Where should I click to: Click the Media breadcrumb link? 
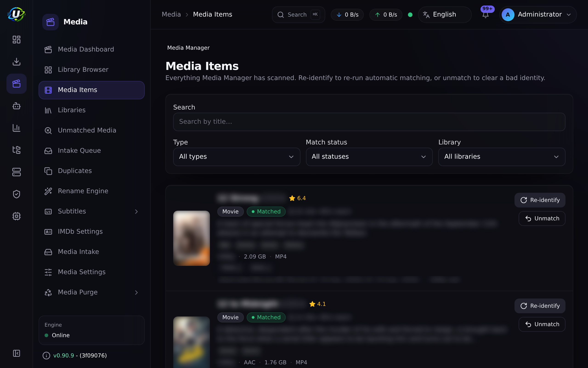[171, 14]
